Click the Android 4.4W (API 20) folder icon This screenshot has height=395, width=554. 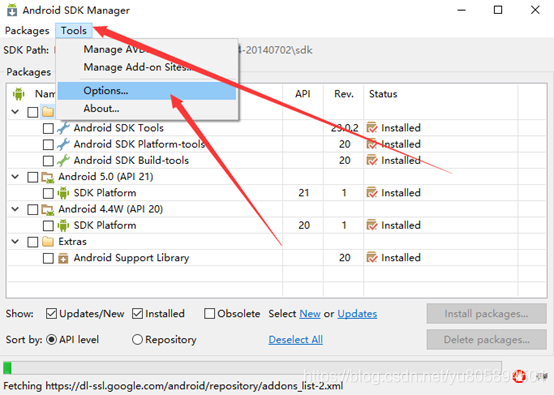pyautogui.click(x=48, y=209)
